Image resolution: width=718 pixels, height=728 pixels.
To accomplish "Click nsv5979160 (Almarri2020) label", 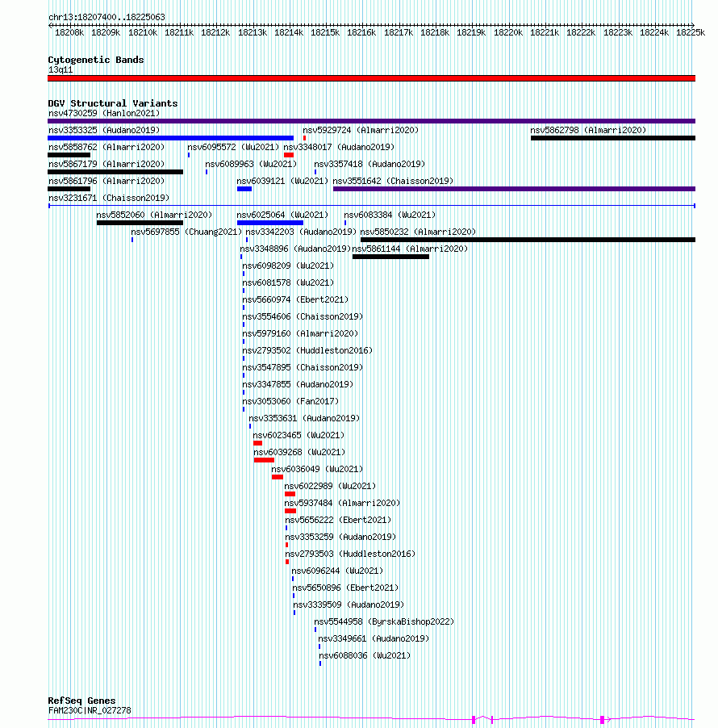I will (300, 334).
